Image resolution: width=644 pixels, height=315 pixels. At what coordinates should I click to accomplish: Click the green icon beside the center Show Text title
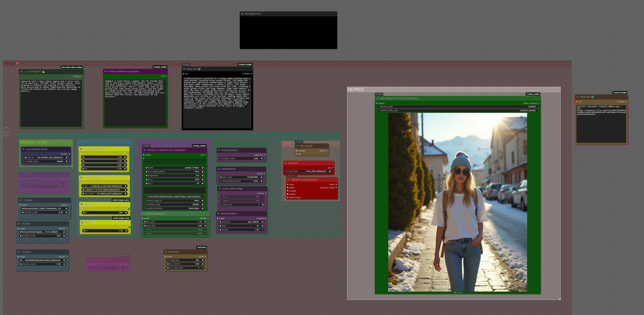click(x=199, y=69)
